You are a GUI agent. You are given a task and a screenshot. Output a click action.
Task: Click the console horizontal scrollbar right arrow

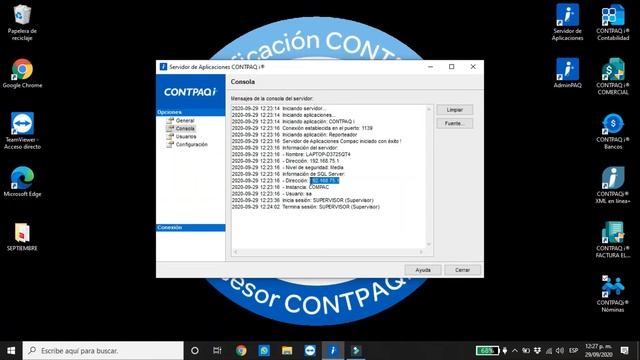tap(421, 252)
